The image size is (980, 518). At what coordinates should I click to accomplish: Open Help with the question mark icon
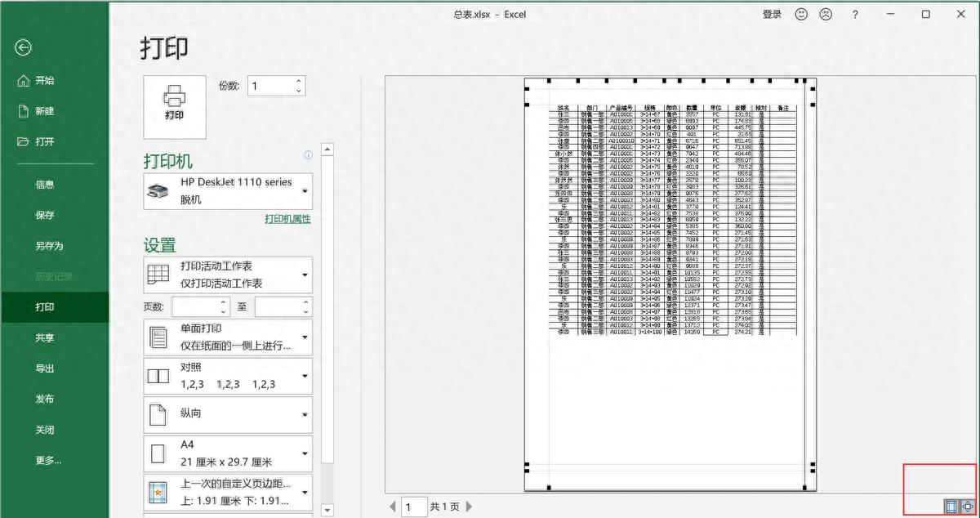coord(855,15)
